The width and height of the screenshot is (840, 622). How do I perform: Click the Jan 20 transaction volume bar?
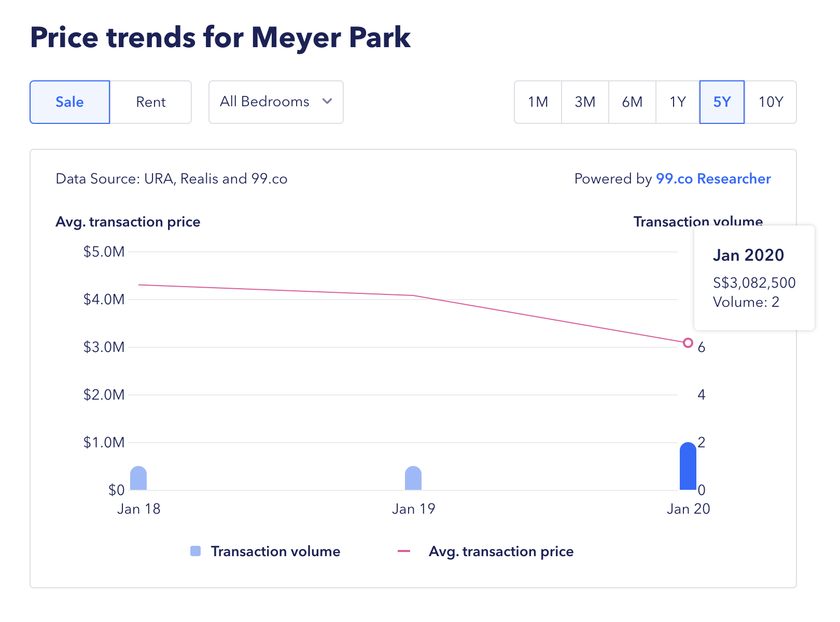(688, 466)
